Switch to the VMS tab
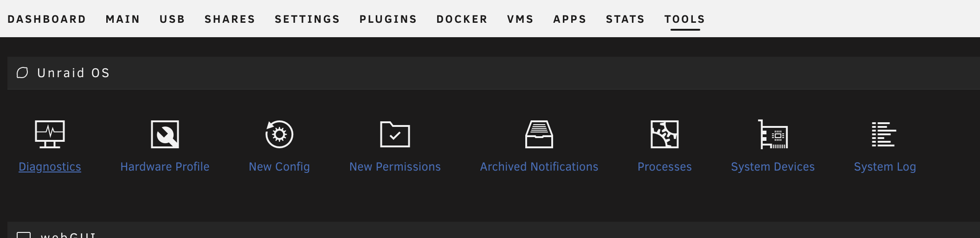Image resolution: width=980 pixels, height=238 pixels. click(520, 19)
